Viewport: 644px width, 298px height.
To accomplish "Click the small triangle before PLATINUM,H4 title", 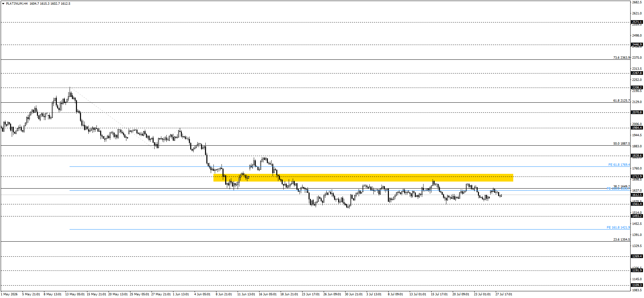I will tap(3, 4).
